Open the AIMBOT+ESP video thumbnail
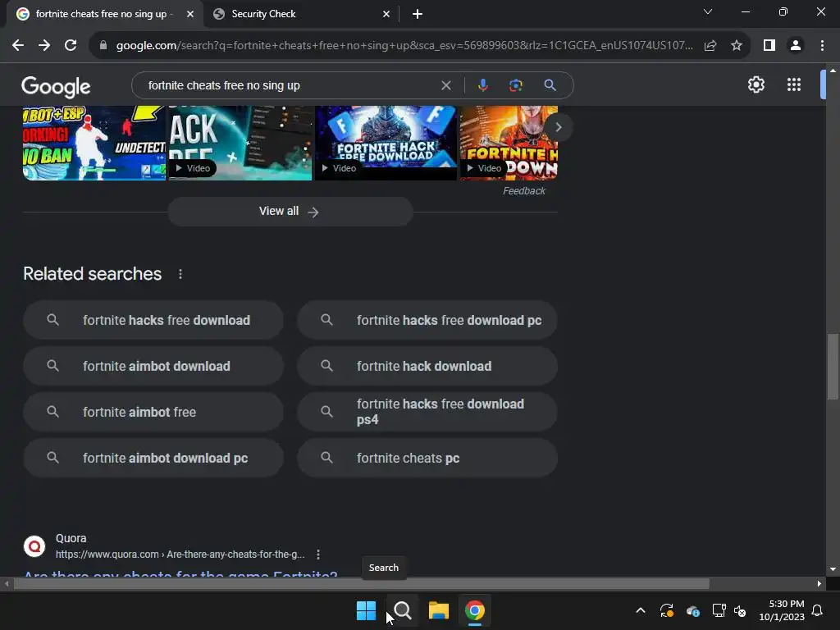840x630 pixels. [94, 143]
